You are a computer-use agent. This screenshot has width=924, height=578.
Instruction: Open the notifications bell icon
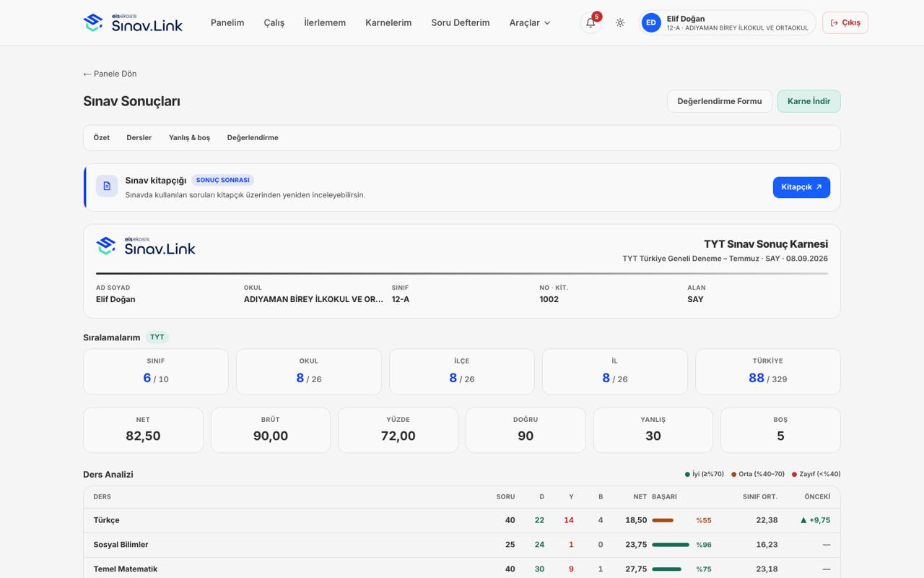590,22
